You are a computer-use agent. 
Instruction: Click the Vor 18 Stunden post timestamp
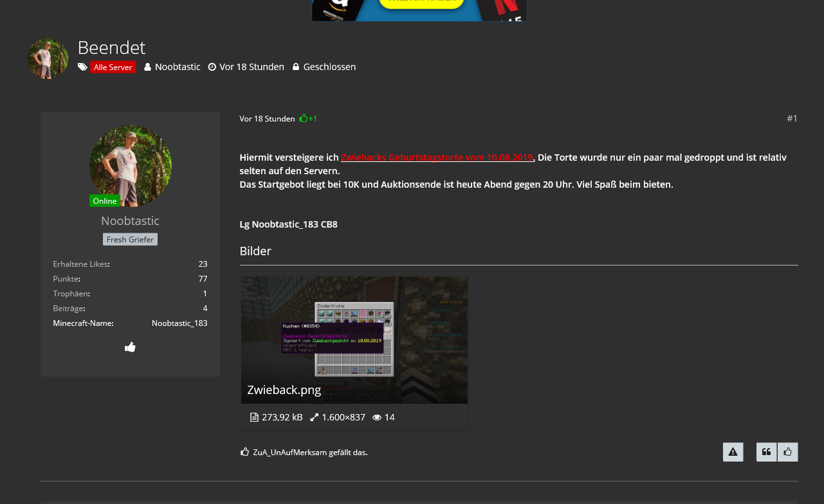click(x=267, y=119)
